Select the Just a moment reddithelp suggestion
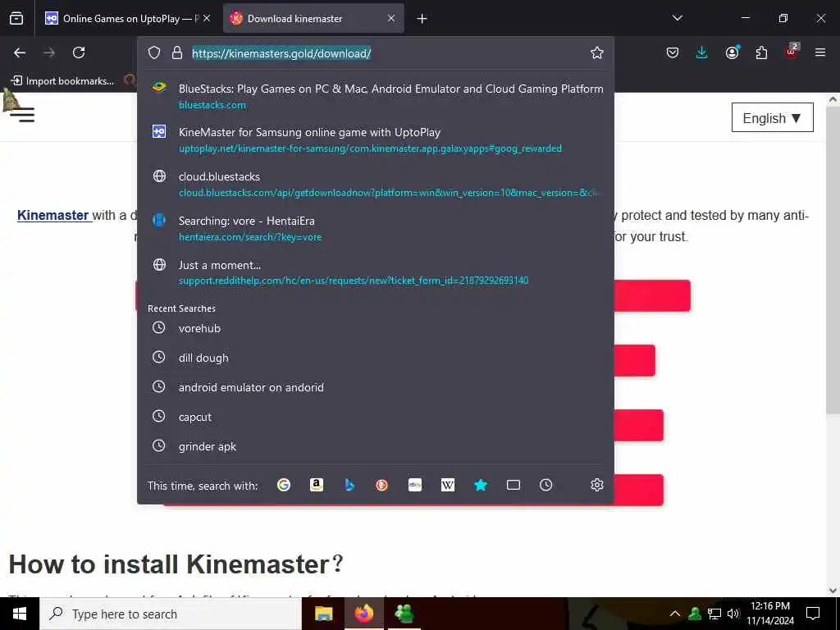This screenshot has height=630, width=840. point(375,272)
